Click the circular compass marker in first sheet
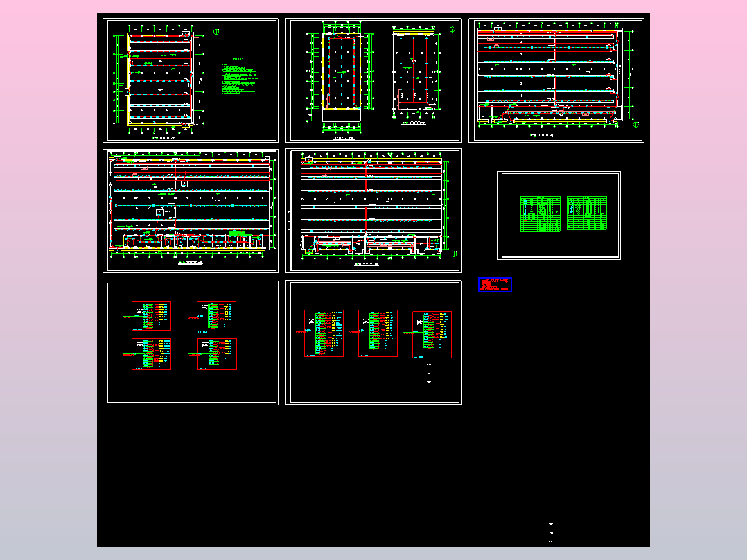This screenshot has width=747, height=560. click(x=216, y=32)
